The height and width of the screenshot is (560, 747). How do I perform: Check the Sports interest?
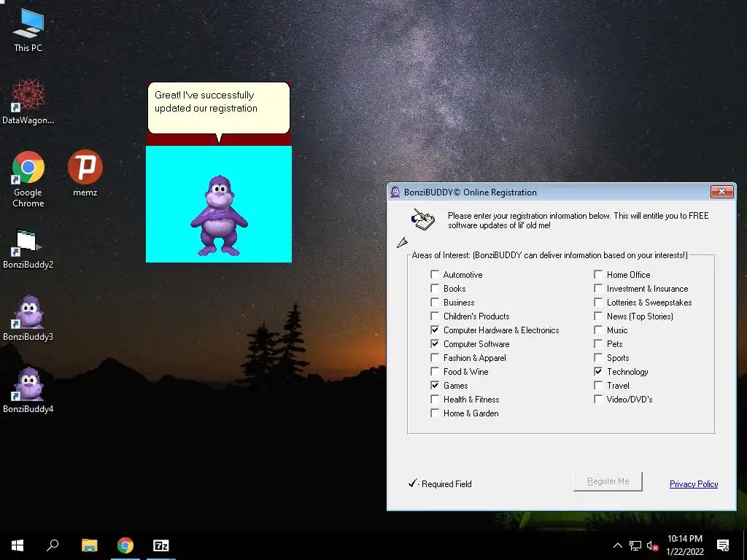(598, 357)
